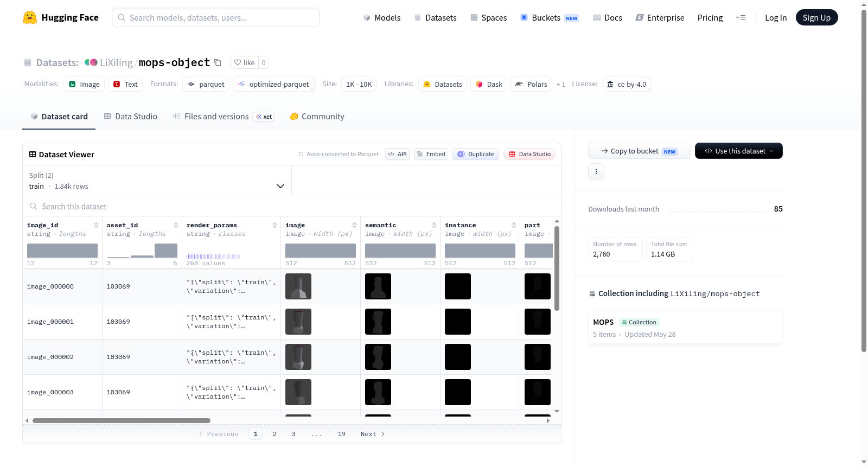The height and width of the screenshot is (467, 868).
Task: Click the Copy to bucket button
Action: tap(639, 151)
